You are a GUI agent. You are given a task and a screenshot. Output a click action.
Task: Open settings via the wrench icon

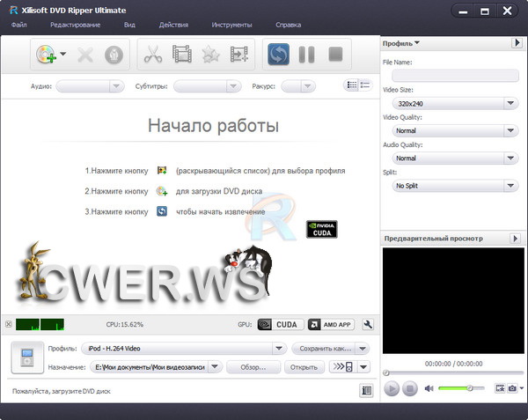368,324
